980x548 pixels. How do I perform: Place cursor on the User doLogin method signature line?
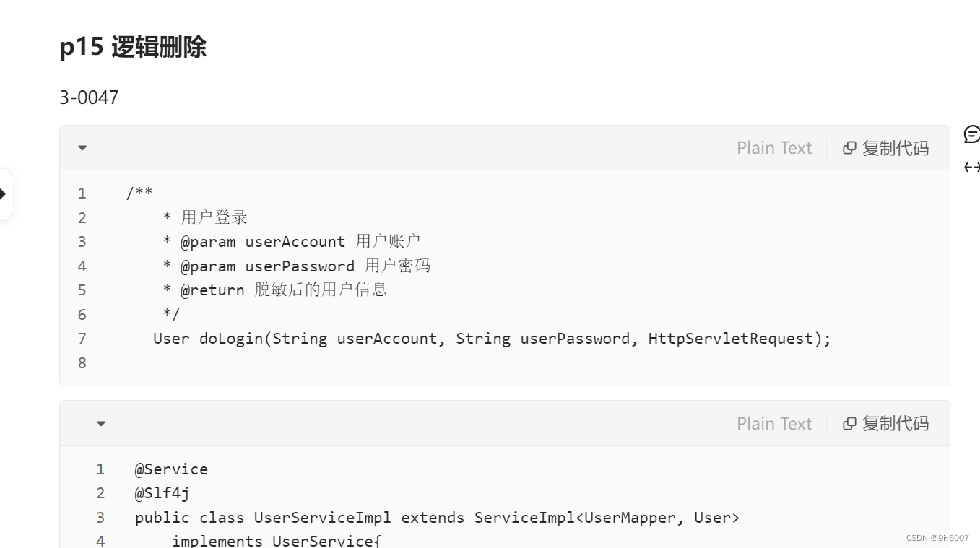point(492,339)
